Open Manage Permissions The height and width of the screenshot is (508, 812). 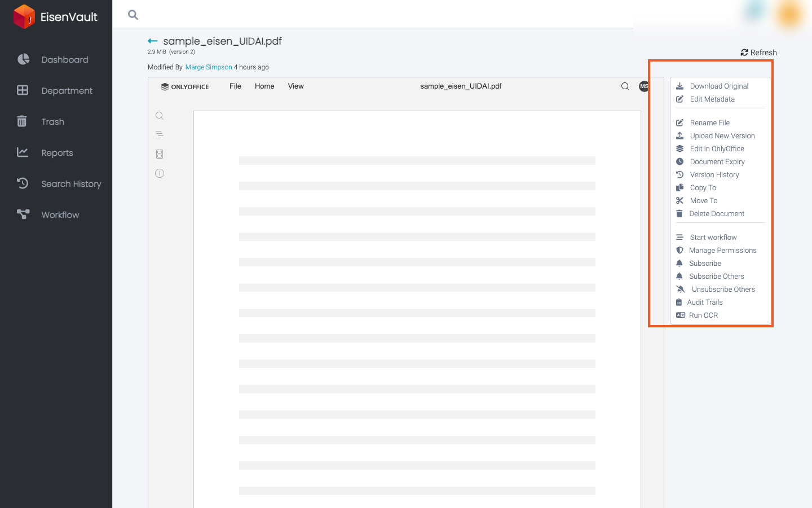tap(716, 251)
